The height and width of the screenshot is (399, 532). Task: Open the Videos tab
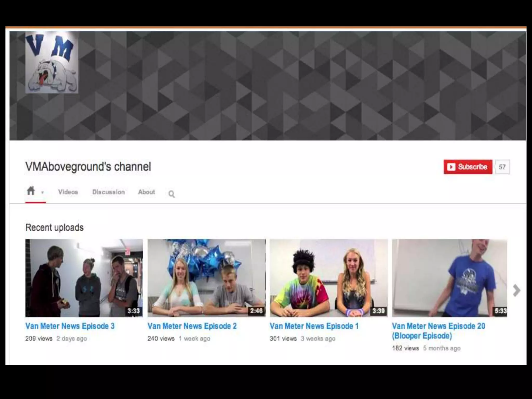coord(68,192)
